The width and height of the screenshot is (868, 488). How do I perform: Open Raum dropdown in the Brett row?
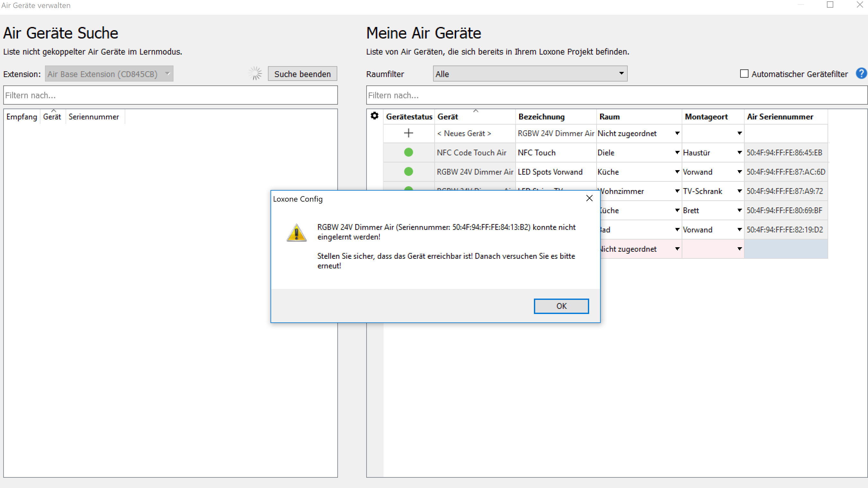(677, 210)
